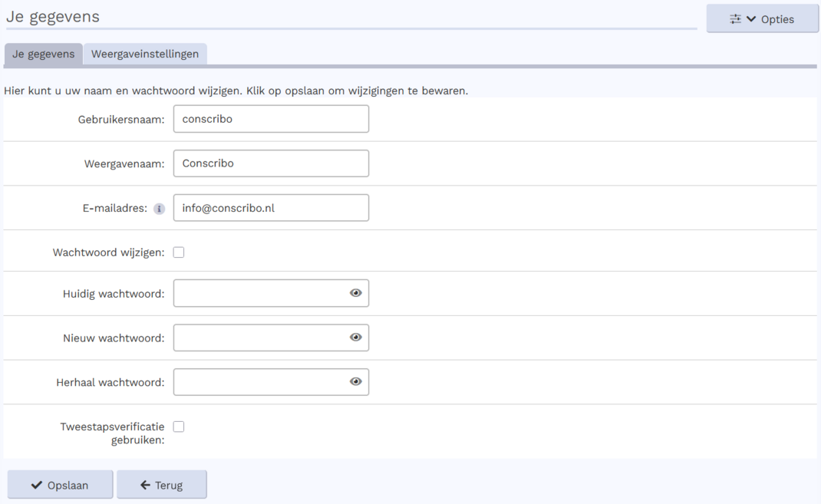821x504 pixels.
Task: Open the Opties dropdown menu
Action: coord(762,19)
